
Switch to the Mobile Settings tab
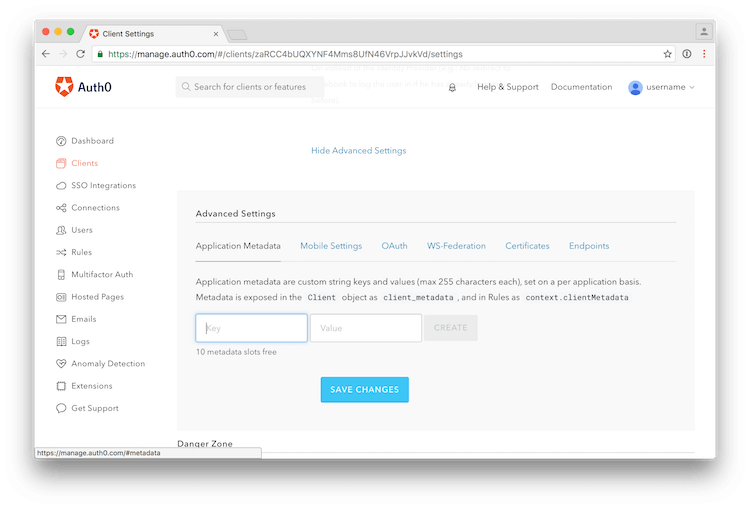tap(331, 246)
